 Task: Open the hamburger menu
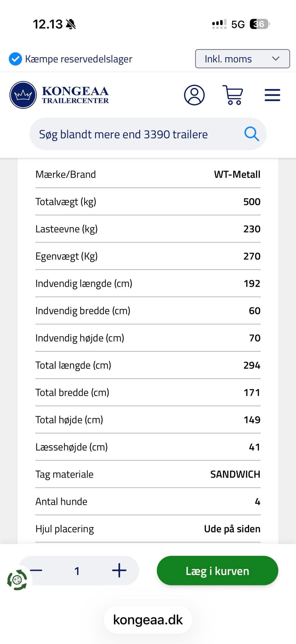click(272, 95)
